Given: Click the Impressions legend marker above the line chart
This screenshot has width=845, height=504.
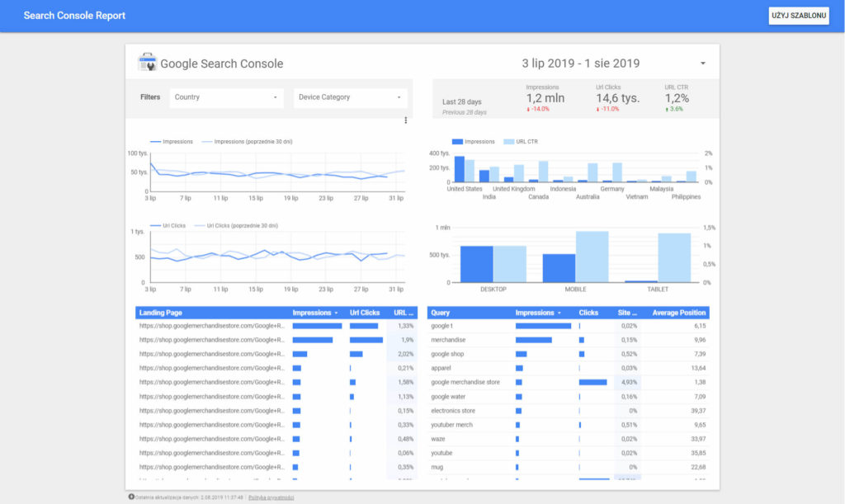Looking at the screenshot, I should tap(157, 141).
